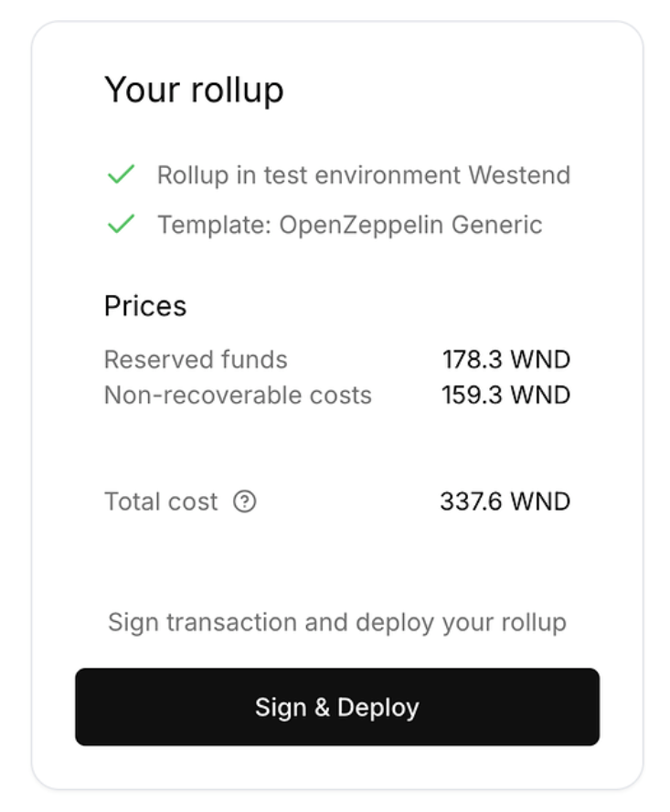Click the word OpenZeppelin in the template line
This screenshot has height=812, width=670.
[361, 226]
